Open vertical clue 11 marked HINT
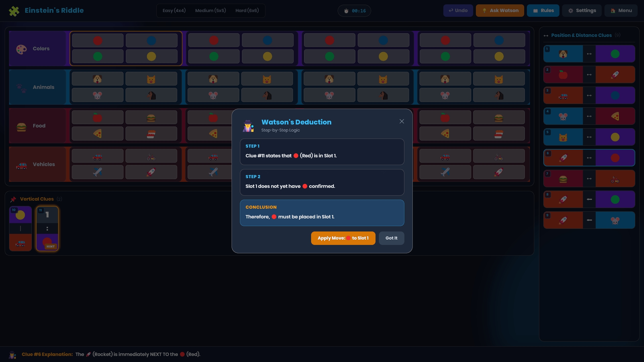Image resolution: width=644 pixels, height=362 pixels. [47, 229]
